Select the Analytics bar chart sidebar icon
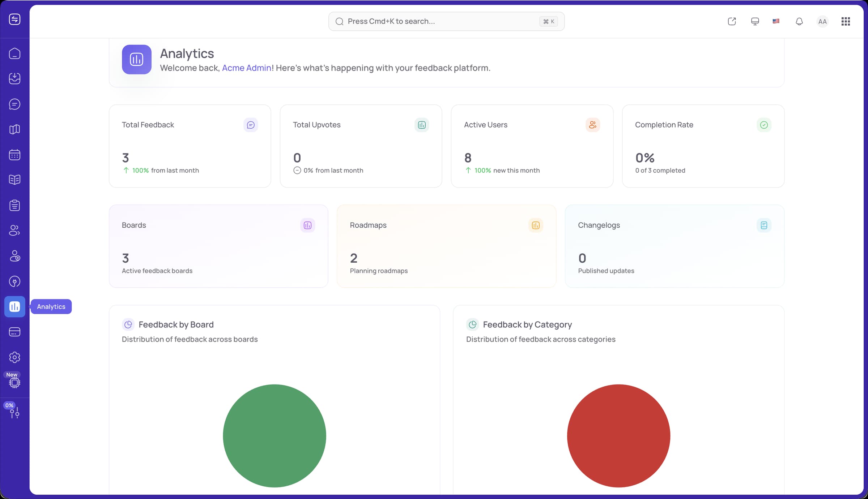Viewport: 868px width, 499px height. click(14, 306)
